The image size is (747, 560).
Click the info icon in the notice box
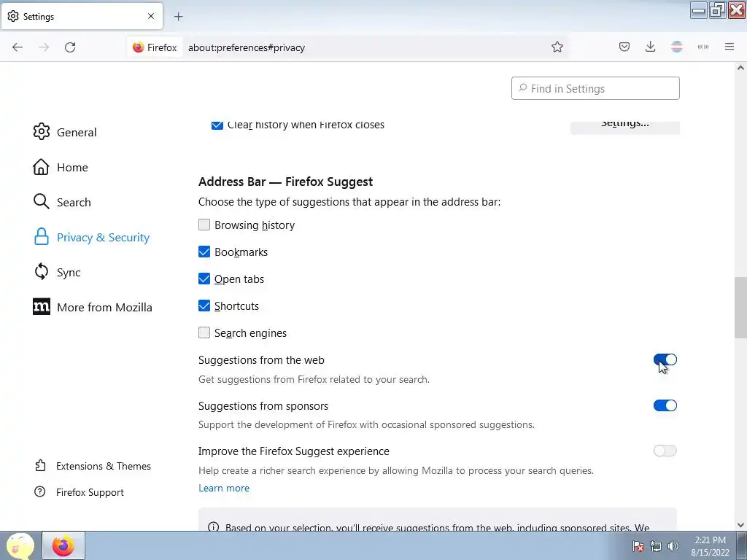(x=214, y=526)
